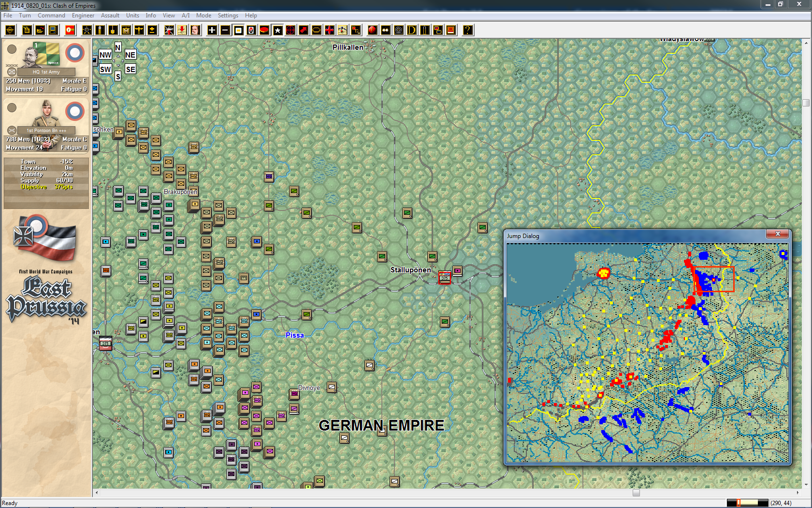Viewport: 812px width, 508px height.
Task: Click the NE direction button
Action: click(x=130, y=55)
